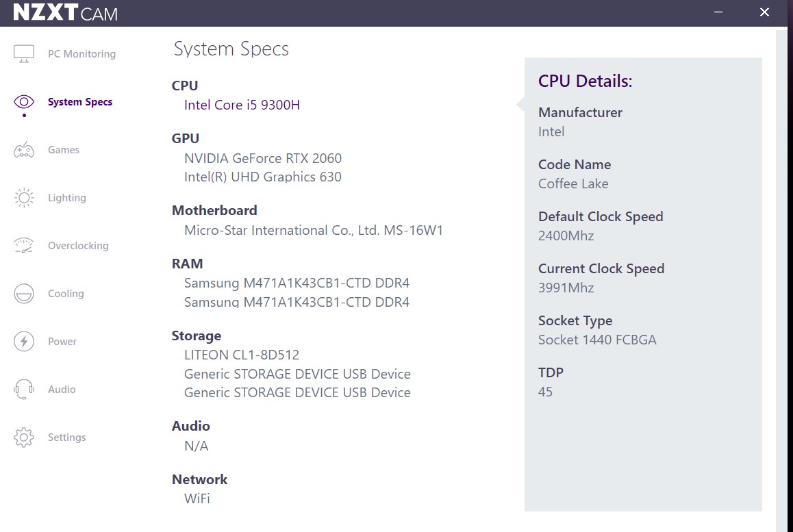The image size is (793, 532).
Task: Click the Network section heading
Action: tap(199, 479)
